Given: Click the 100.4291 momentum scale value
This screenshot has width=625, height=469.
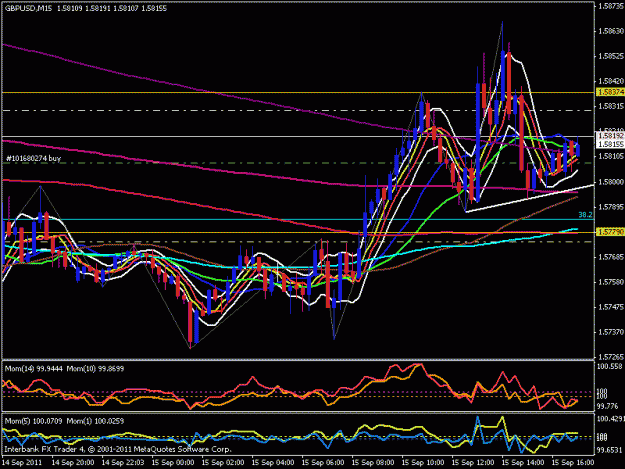Looking at the screenshot, I should (x=610, y=419).
